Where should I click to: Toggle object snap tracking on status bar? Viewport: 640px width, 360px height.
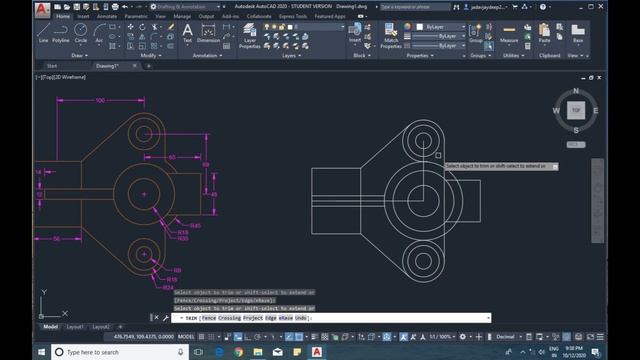289,337
